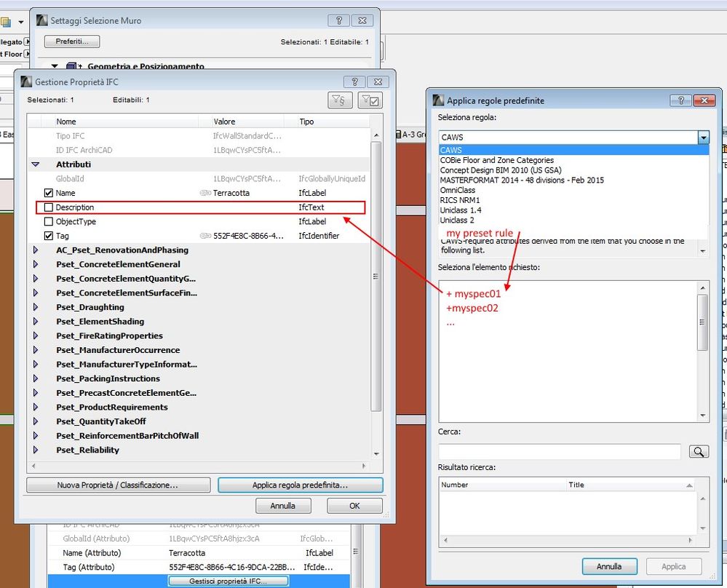The height and width of the screenshot is (588, 727).
Task: Click the Name (Attributo) row in background list
Action: point(199,553)
